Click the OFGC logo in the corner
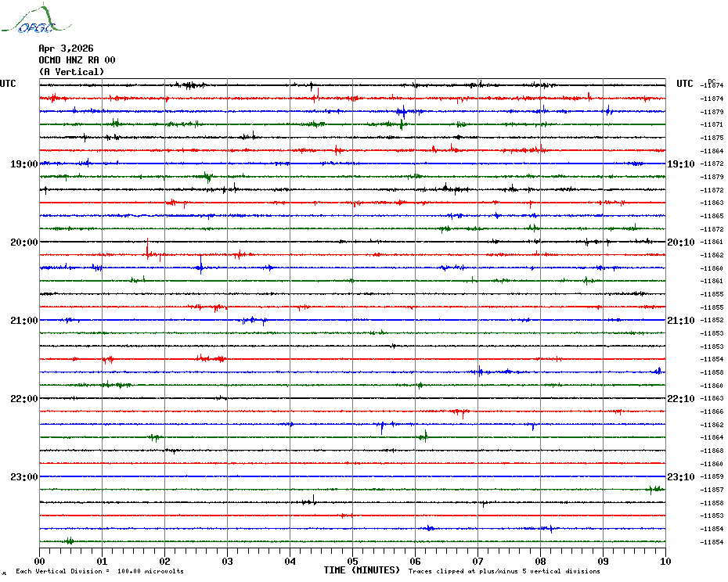Screen dimensions: 728x582 [x=37, y=19]
